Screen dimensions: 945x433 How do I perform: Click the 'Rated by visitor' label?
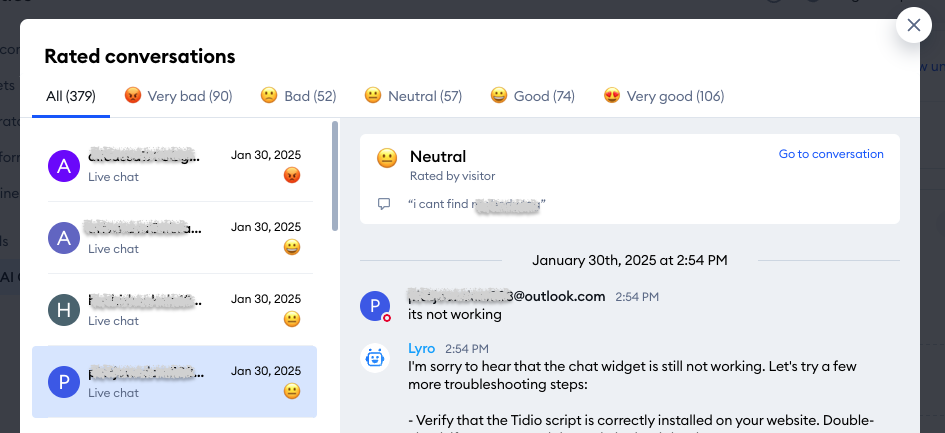(x=453, y=176)
